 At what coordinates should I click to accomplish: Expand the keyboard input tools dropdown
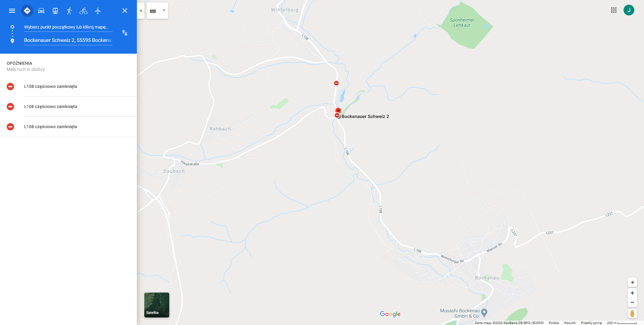164,11
